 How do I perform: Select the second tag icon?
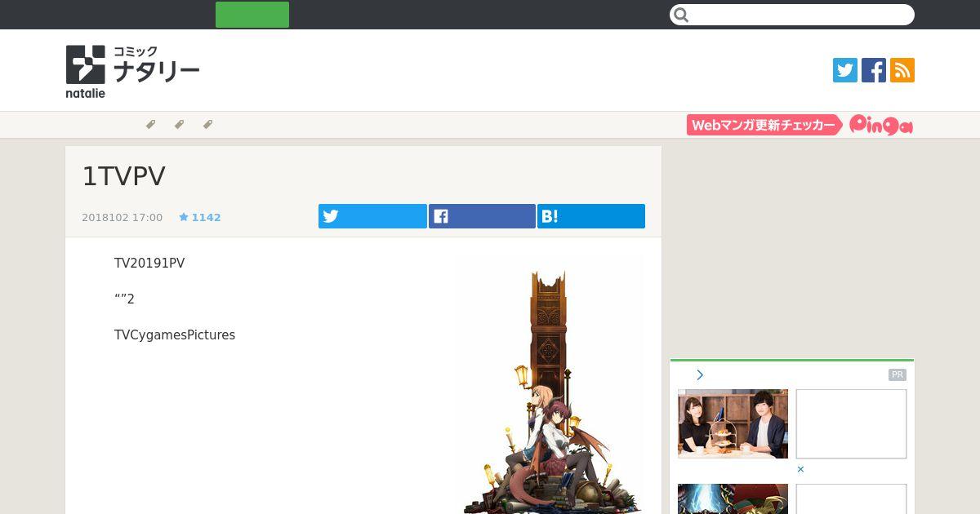179,125
